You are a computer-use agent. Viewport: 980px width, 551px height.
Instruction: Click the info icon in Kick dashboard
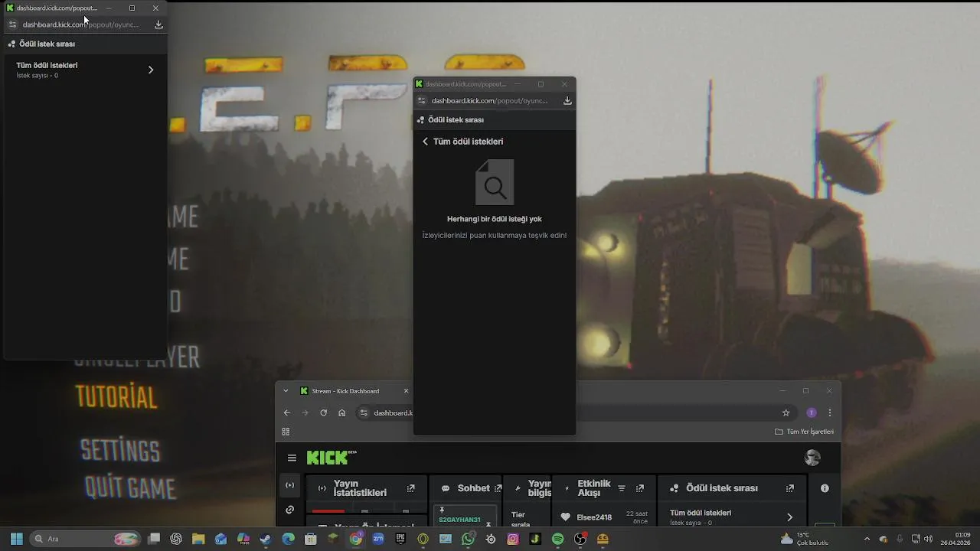(825, 488)
